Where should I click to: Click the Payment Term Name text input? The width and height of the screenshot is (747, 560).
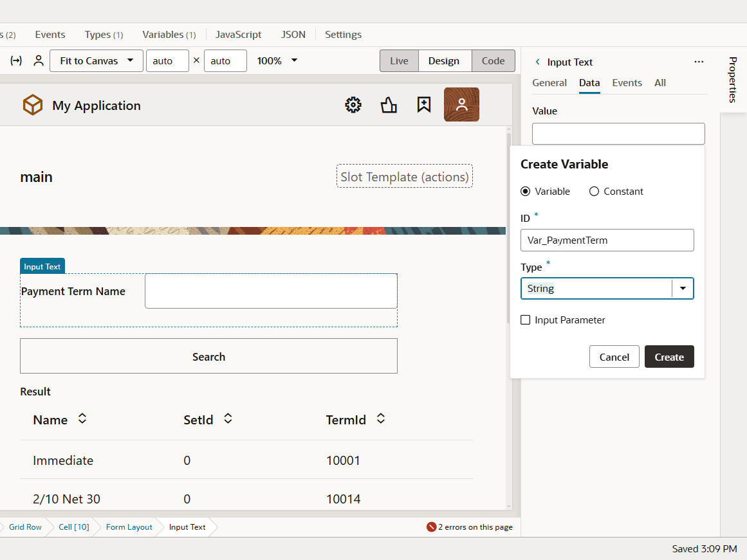pos(271,291)
